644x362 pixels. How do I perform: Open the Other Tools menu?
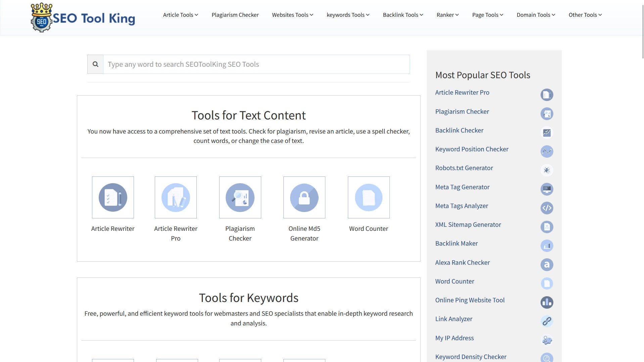click(x=585, y=15)
